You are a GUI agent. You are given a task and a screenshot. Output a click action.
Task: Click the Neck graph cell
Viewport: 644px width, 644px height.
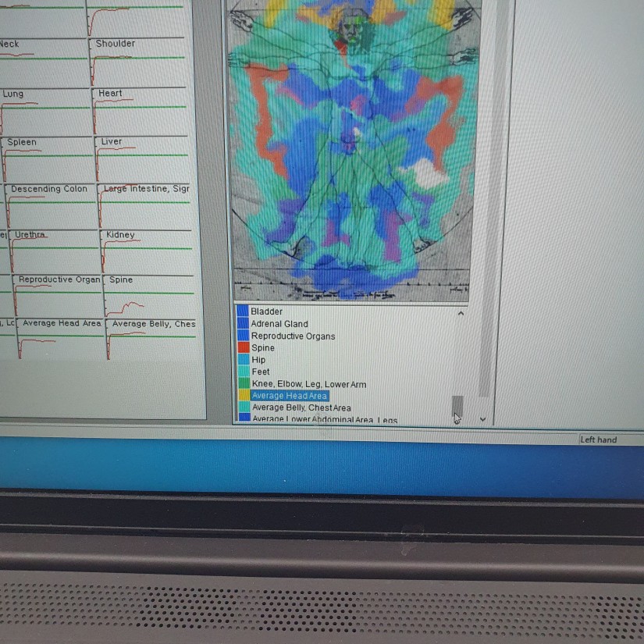coord(43,62)
